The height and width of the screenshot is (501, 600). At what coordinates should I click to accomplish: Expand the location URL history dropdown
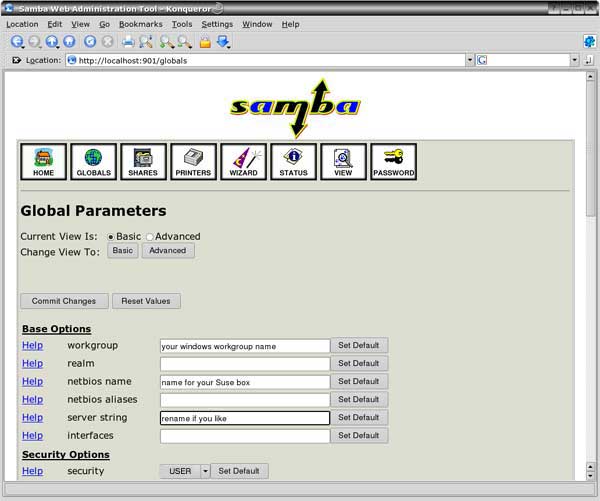(470, 60)
